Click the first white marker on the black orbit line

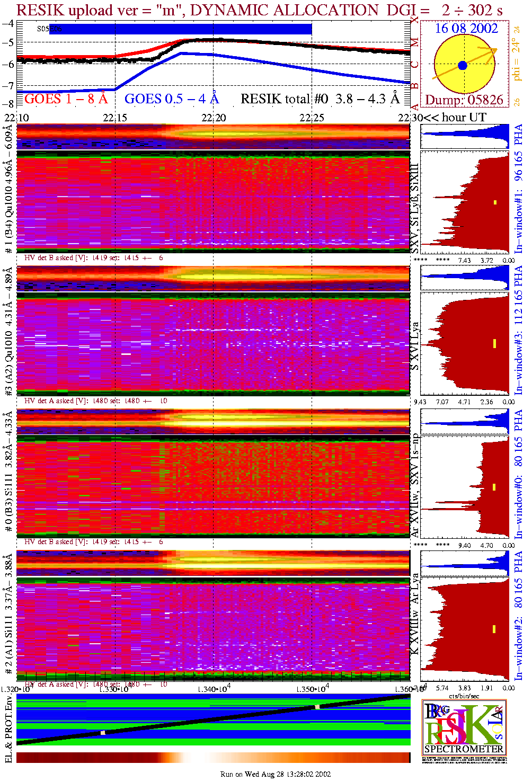103,733
